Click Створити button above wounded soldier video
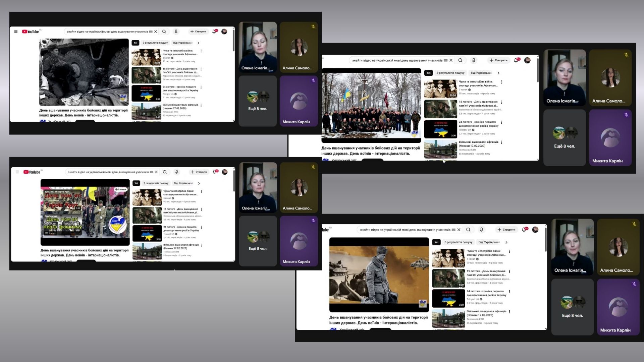644x362 pixels. (x=199, y=32)
